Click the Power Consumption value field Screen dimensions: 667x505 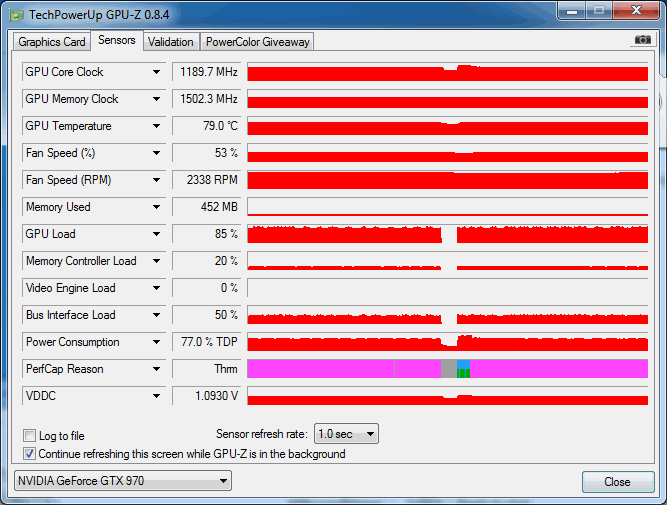coord(207,342)
